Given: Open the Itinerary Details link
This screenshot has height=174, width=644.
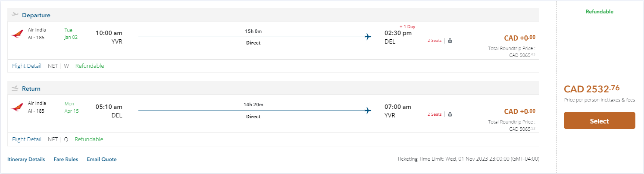Looking at the screenshot, I should tap(26, 159).
